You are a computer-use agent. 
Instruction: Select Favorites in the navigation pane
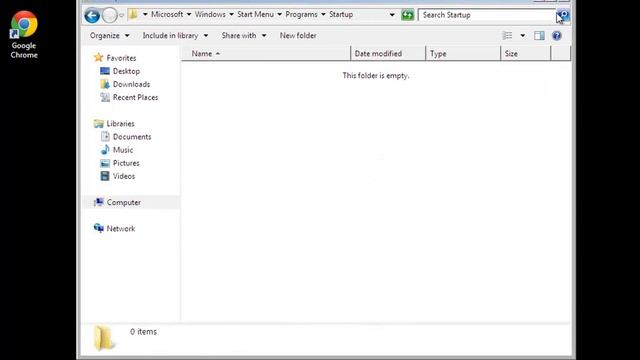click(x=121, y=58)
